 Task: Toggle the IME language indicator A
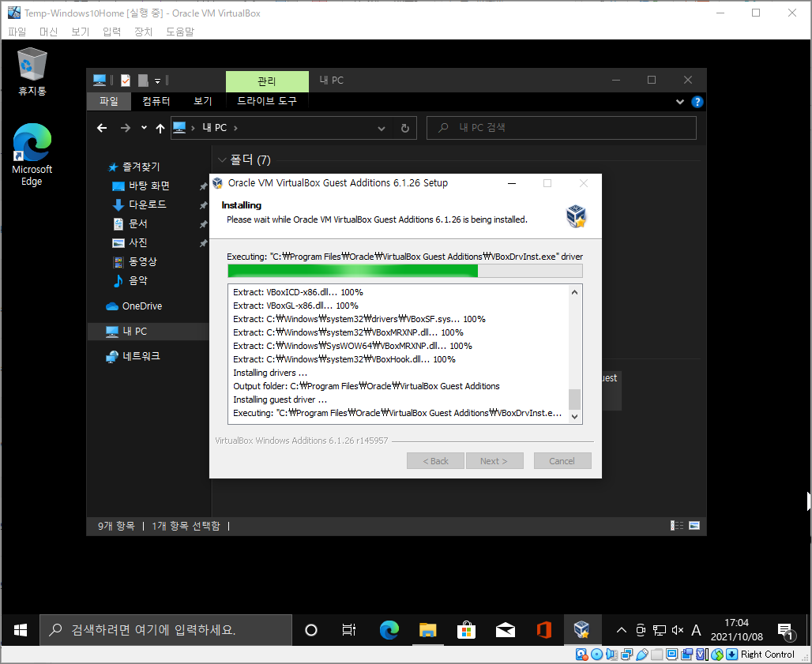coord(696,630)
